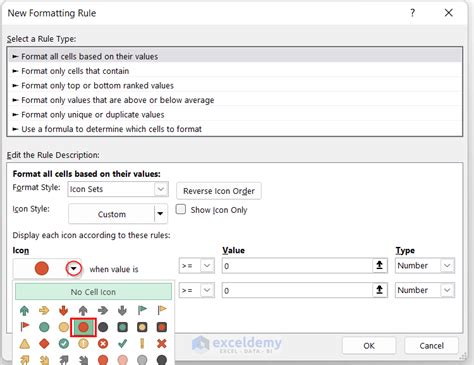The image size is (474, 365).
Task: Choose the red diamond icon
Action: point(44,343)
